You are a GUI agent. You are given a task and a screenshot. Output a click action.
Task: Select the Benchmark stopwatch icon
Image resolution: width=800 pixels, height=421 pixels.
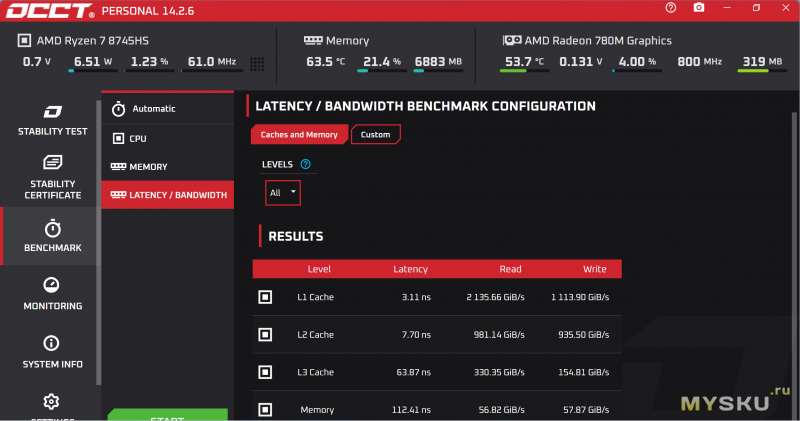coord(53,229)
